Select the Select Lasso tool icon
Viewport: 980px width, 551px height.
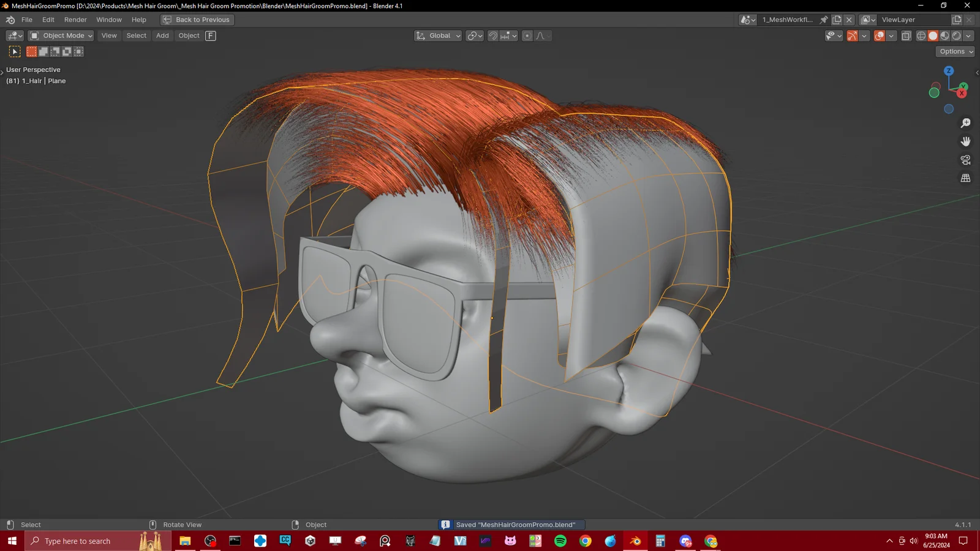55,51
